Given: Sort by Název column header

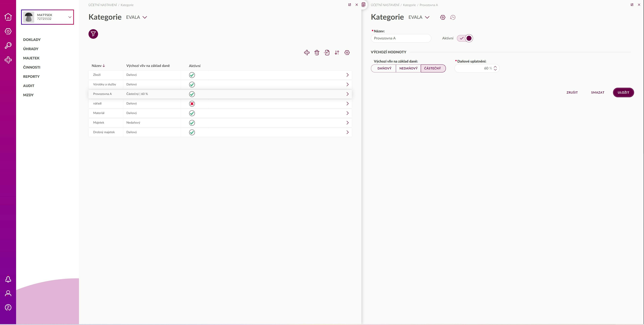Looking at the screenshot, I should pos(98,66).
